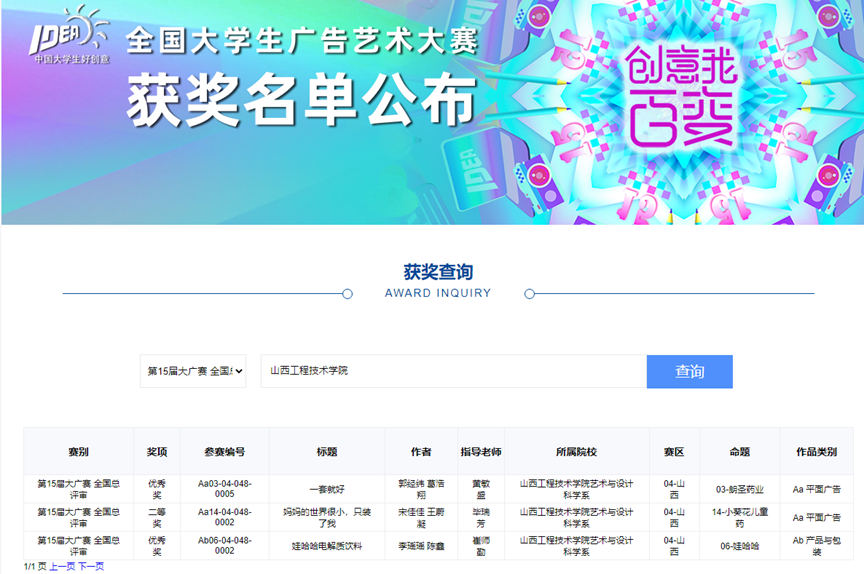This screenshot has width=864, height=574.
Task: Click the 作品类别 column header
Action: pyautogui.click(x=816, y=452)
